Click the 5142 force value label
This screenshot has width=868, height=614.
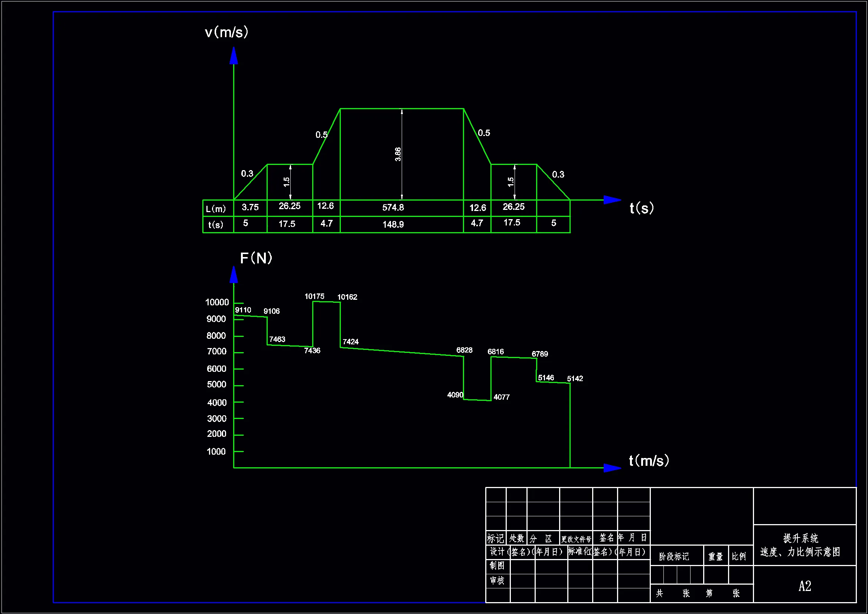point(575,378)
